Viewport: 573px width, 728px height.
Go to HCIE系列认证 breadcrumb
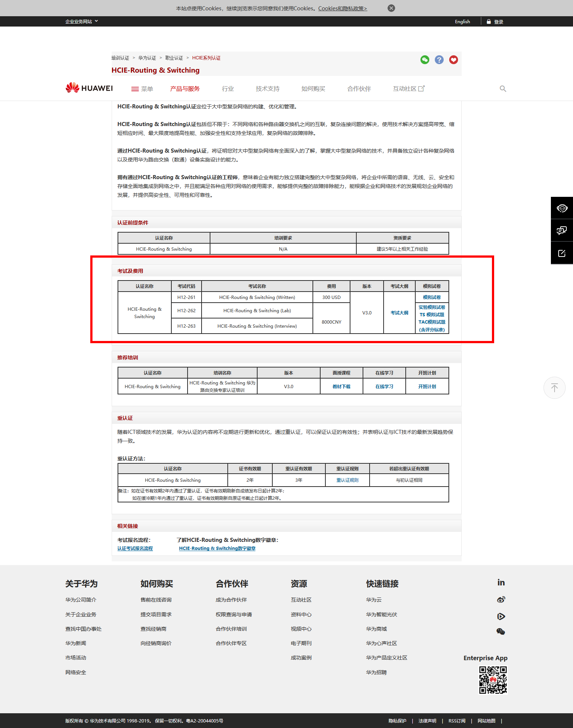click(x=206, y=58)
